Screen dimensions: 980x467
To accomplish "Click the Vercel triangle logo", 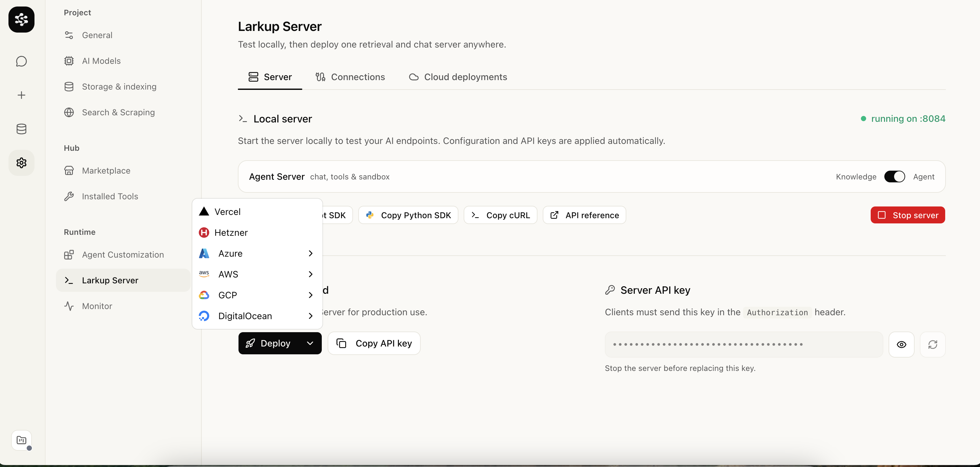I will tap(204, 211).
